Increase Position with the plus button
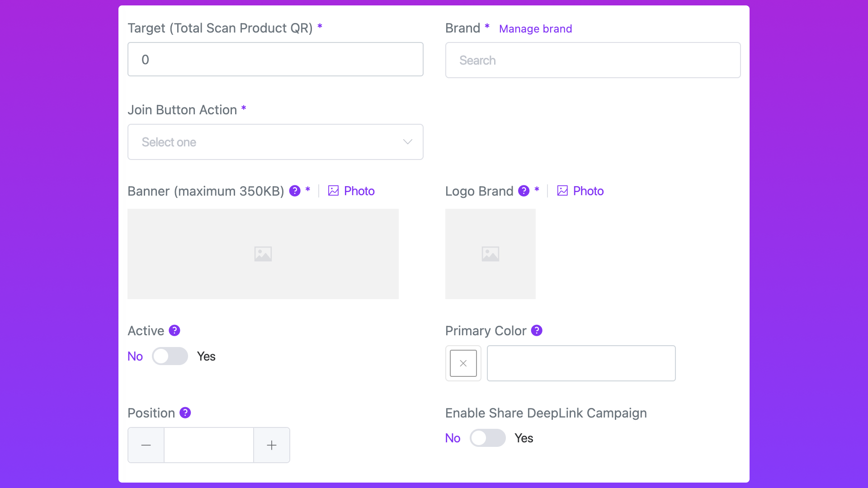Image resolution: width=868 pixels, height=488 pixels. click(x=272, y=445)
